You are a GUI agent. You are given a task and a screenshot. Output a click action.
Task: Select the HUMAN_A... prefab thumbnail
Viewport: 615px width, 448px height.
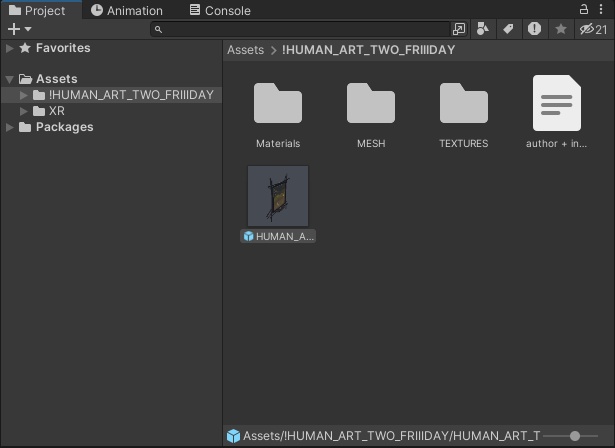tap(278, 196)
